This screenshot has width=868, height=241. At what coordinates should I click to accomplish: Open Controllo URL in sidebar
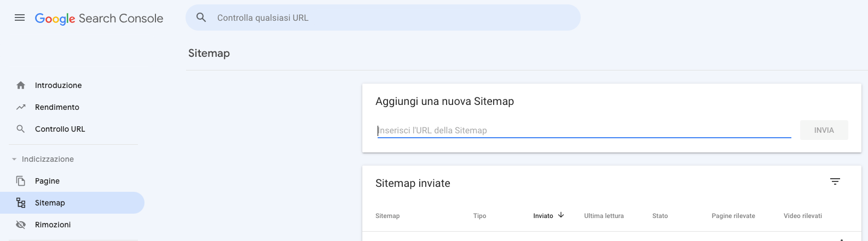pyautogui.click(x=60, y=129)
